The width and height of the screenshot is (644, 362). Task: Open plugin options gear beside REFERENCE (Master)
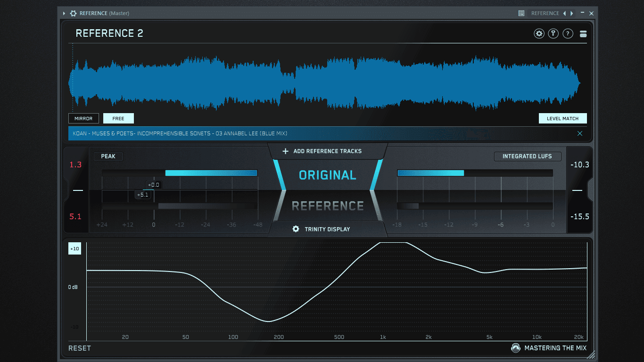coord(74,13)
